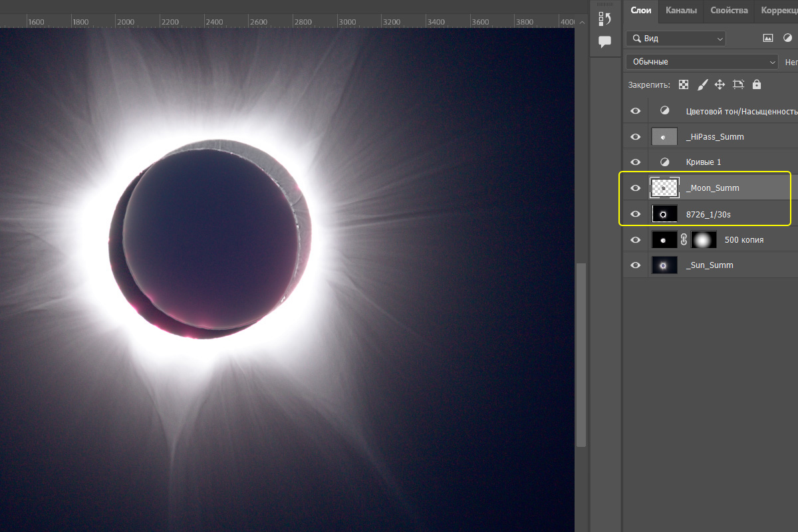Select the _HiPass_Summ layer thumbnail
Viewport: 798px width, 532px height.
click(x=664, y=137)
